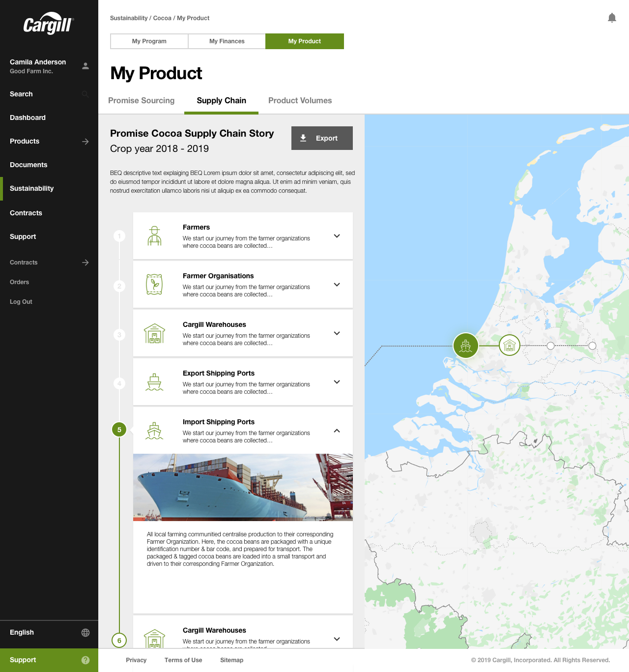Expand the Farmers card
This screenshot has height=672, width=629.
pyautogui.click(x=337, y=236)
